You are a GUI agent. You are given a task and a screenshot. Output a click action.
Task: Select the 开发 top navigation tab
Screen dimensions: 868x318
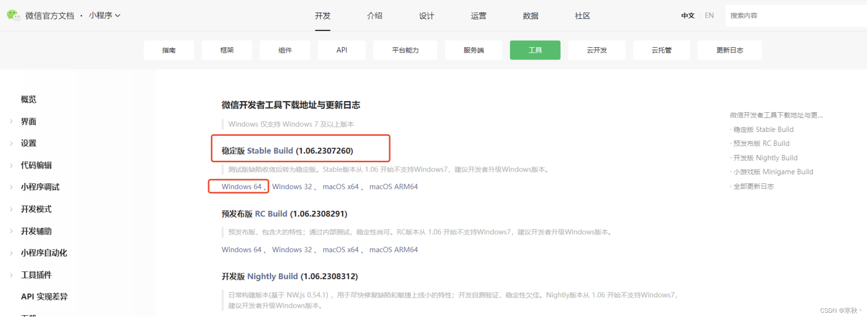tap(323, 16)
